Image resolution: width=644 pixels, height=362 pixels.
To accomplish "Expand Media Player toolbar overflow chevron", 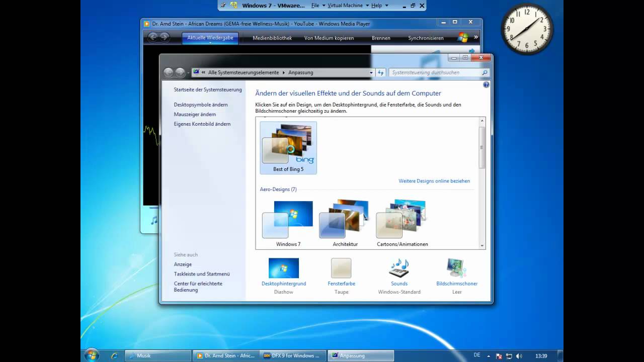I will [475, 37].
